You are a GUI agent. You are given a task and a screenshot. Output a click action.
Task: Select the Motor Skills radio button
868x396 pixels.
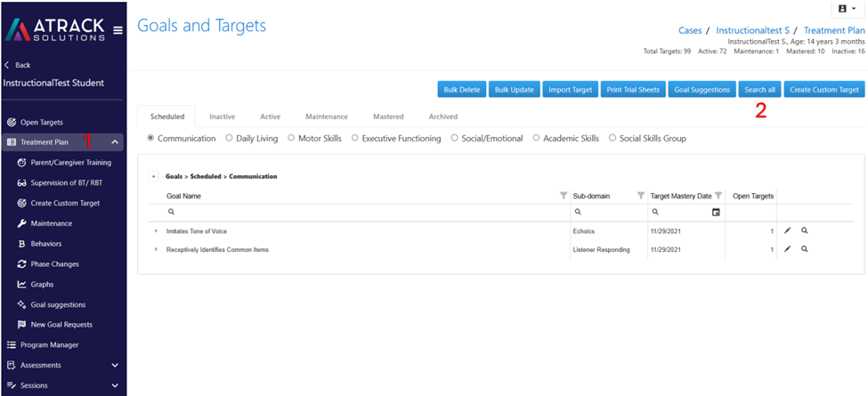[292, 138]
